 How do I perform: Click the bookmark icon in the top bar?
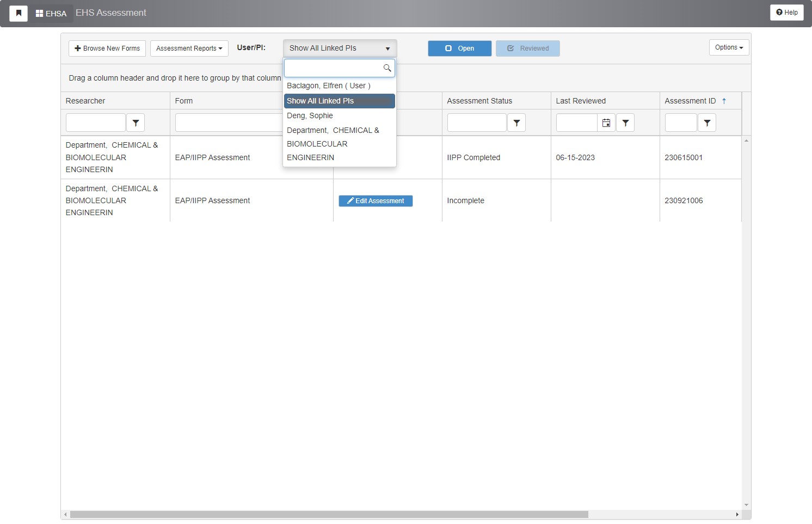click(x=19, y=13)
